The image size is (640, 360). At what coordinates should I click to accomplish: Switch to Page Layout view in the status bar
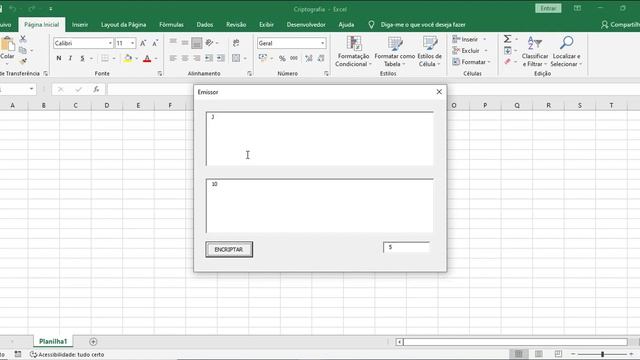pyautogui.click(x=539, y=354)
